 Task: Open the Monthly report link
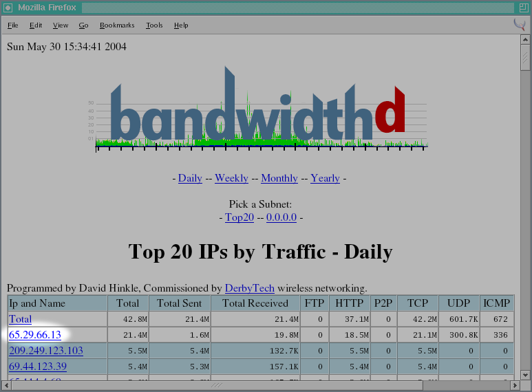pyautogui.click(x=279, y=178)
